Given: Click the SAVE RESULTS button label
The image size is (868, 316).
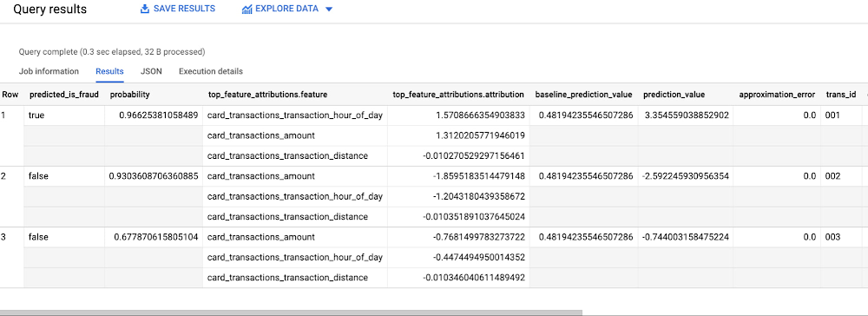Looking at the screenshot, I should point(184,9).
